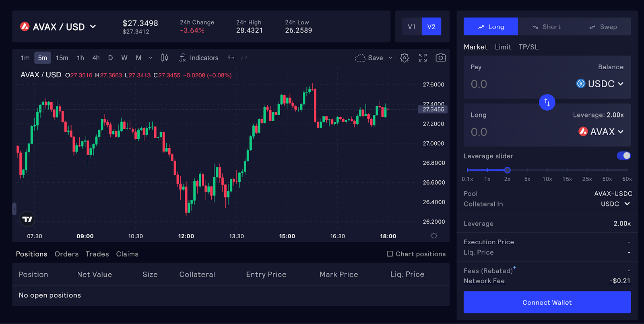Enter fullscreen chart mode

click(x=423, y=58)
